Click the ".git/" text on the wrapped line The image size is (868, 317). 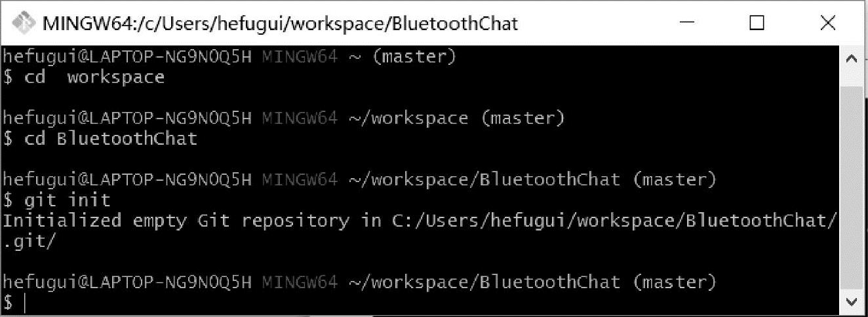click(30, 241)
